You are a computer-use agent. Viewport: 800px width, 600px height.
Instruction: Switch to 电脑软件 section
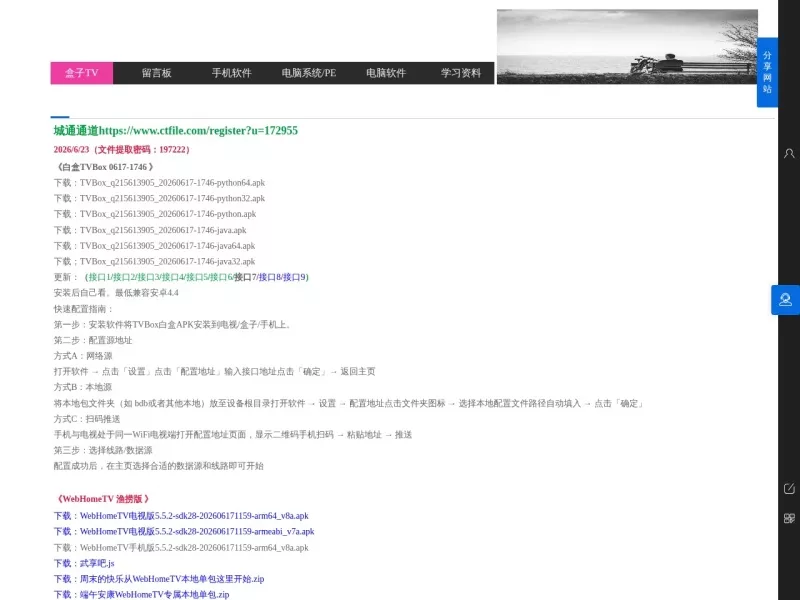pyautogui.click(x=386, y=73)
